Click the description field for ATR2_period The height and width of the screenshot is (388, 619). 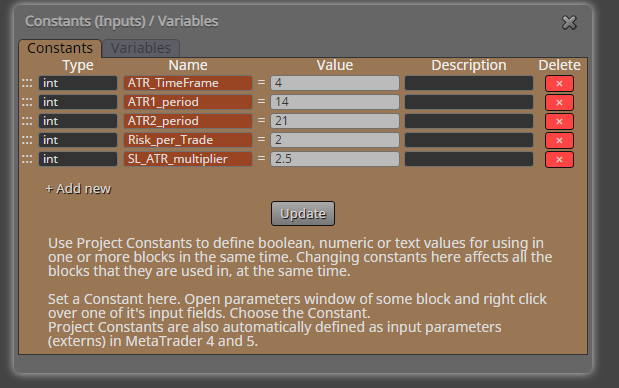tap(469, 121)
